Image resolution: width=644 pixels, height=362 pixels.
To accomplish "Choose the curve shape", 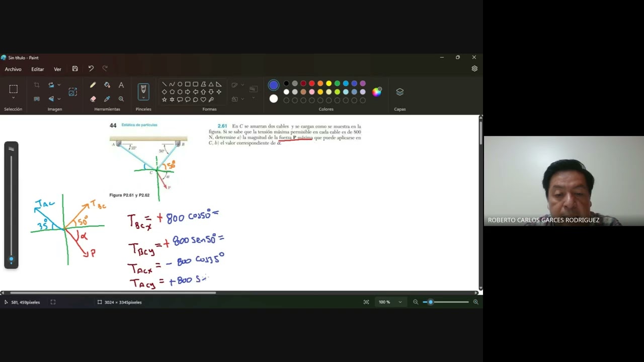I will click(172, 84).
